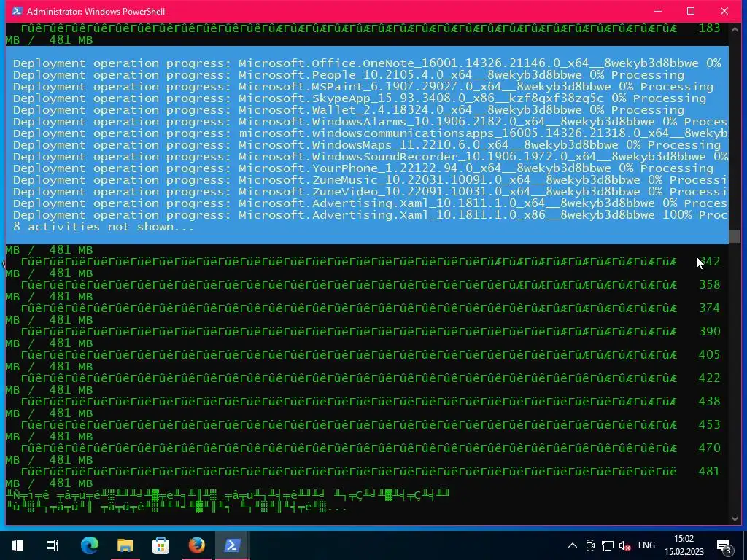Click the scrollbar down arrow in PowerShell

735,519
